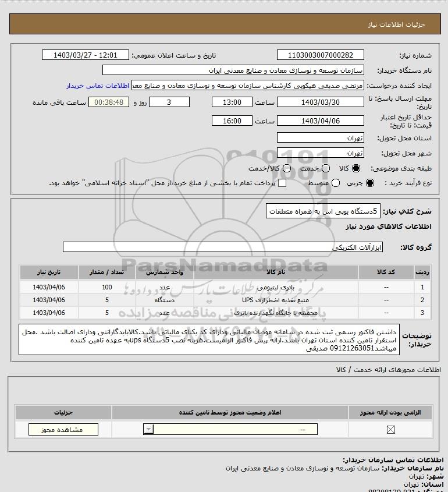The height and width of the screenshot is (492, 448).
Task: Click the need date for باتری لیتیومی row
Action: [49, 287]
